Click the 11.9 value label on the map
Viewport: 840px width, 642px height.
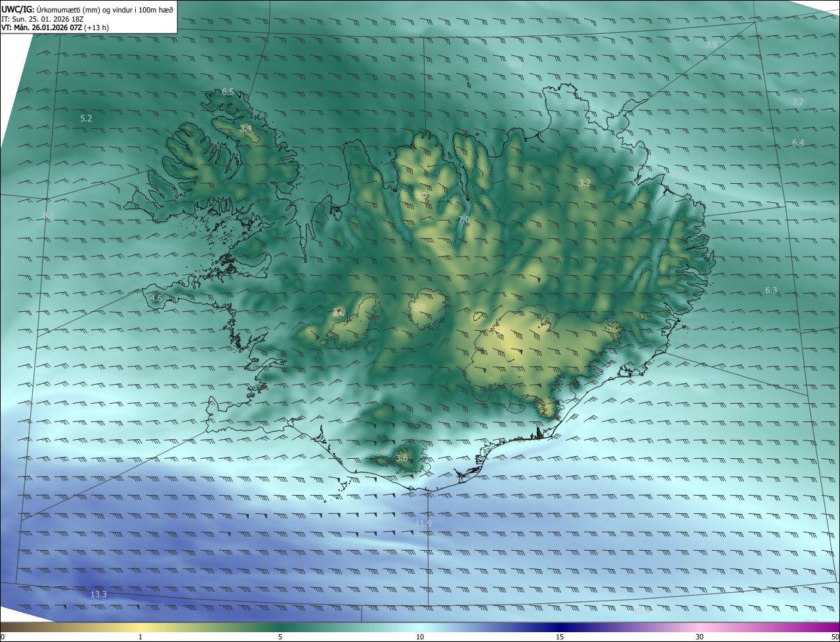click(424, 523)
